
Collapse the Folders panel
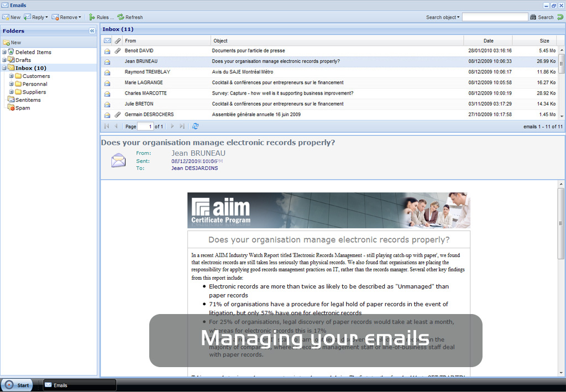pos(92,31)
